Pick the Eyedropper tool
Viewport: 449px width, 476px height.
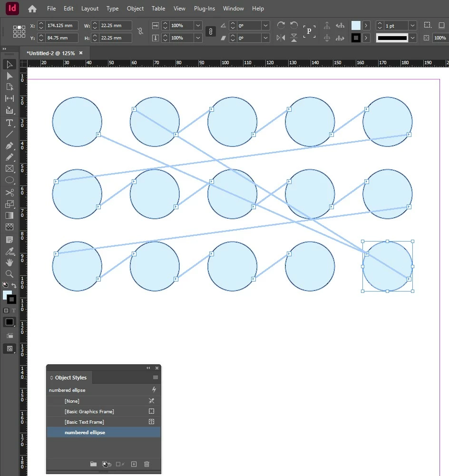click(10, 252)
